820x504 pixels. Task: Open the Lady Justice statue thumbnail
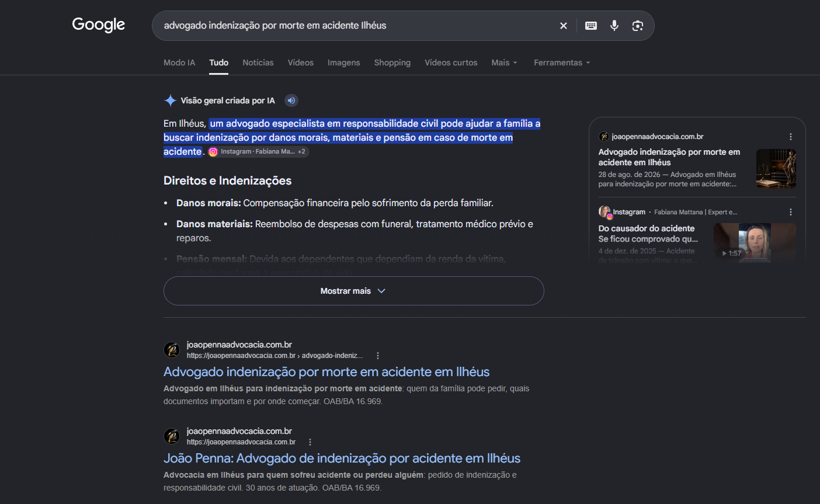[x=776, y=169]
